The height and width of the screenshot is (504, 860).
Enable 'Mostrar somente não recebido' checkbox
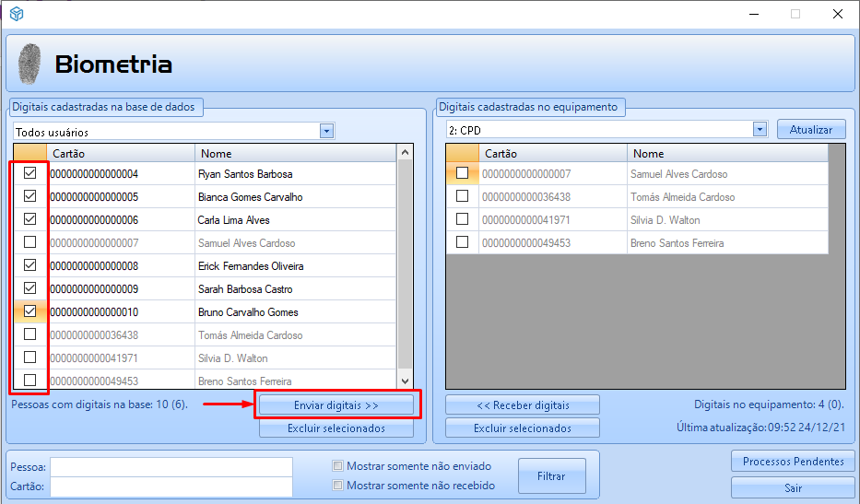point(338,486)
